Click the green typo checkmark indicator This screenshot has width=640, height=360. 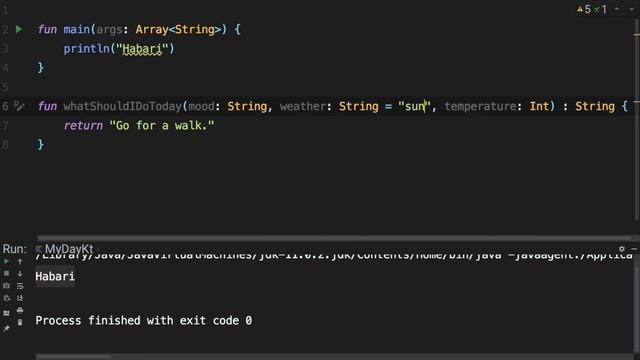(x=600, y=9)
